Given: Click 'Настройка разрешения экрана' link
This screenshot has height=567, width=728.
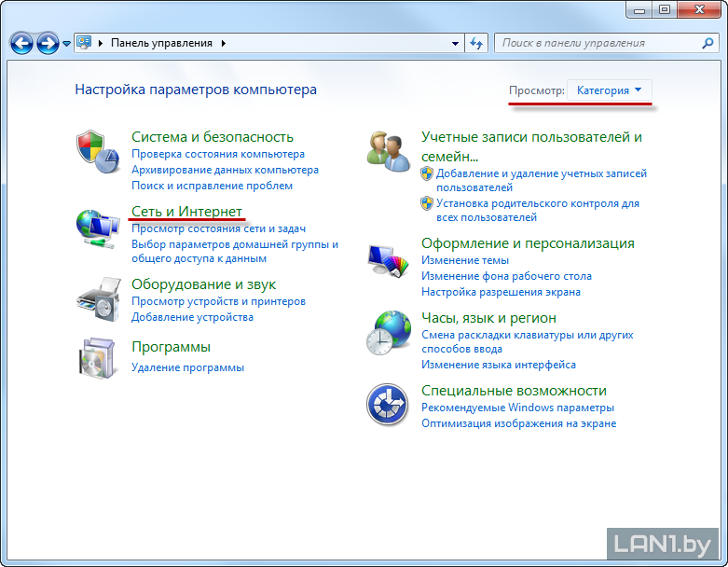Looking at the screenshot, I should pyautogui.click(x=501, y=292).
